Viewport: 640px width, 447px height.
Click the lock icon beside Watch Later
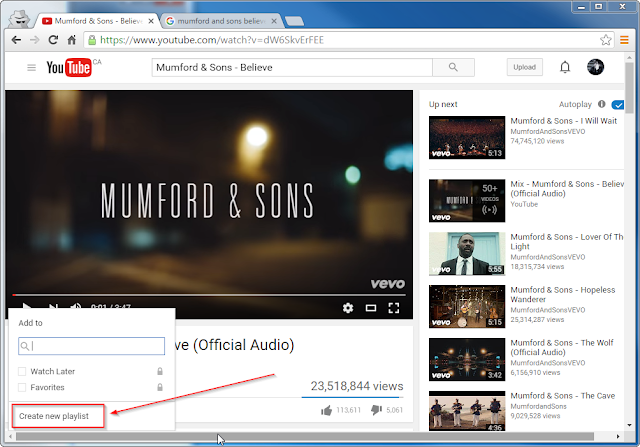160,371
